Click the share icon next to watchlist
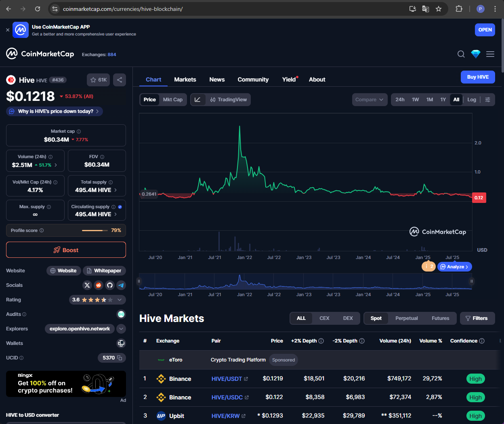The width and height of the screenshot is (504, 424). [120, 80]
